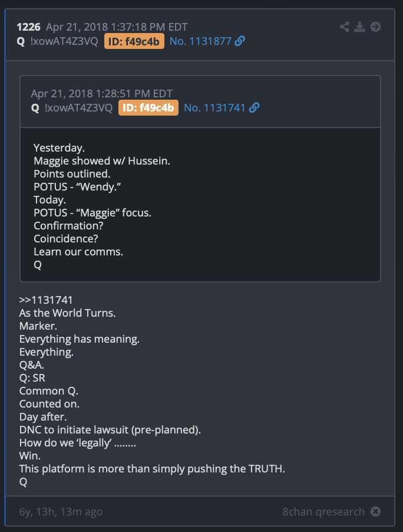Click the download icon in post header
The image size is (403, 532).
pos(359,27)
